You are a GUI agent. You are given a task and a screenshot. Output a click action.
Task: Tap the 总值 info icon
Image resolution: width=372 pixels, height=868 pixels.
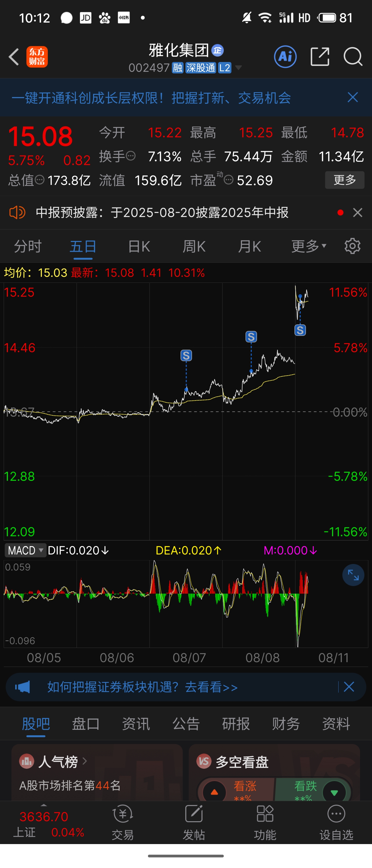[x=40, y=180]
